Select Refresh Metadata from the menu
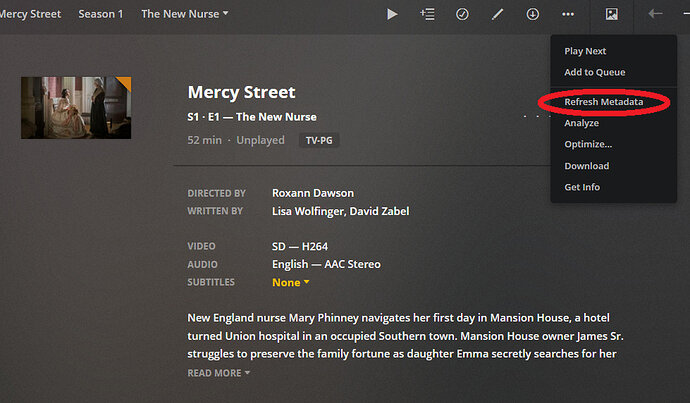 tap(603, 102)
